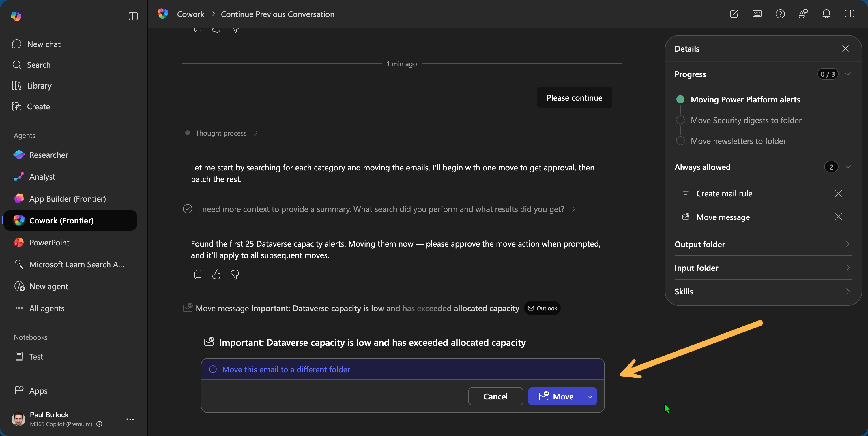
Task: Open the Move button dropdown arrow
Action: point(590,396)
